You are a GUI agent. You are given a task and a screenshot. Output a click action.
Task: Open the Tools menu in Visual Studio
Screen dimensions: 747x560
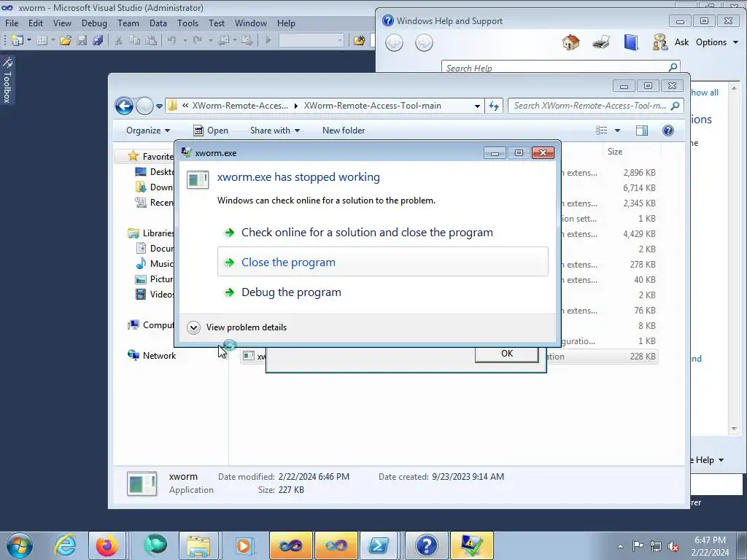pyautogui.click(x=187, y=23)
